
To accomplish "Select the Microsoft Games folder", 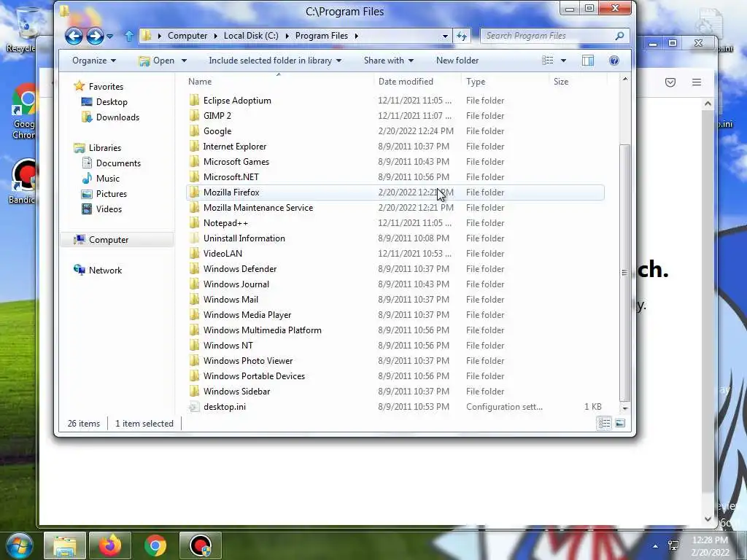I will point(236,161).
